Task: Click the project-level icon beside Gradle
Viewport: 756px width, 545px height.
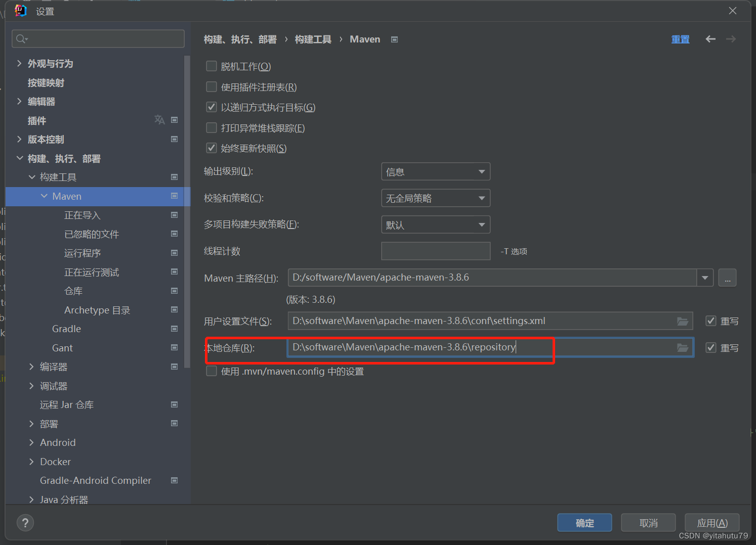Action: (x=175, y=329)
